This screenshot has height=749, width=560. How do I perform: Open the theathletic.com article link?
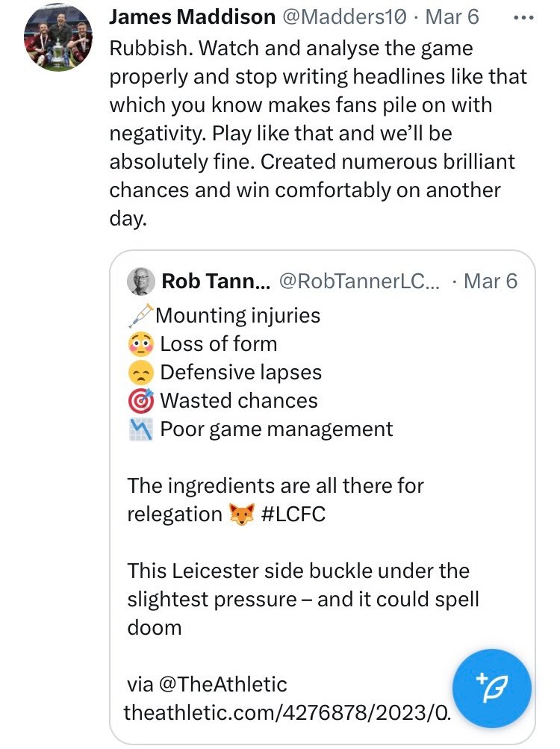tap(287, 712)
